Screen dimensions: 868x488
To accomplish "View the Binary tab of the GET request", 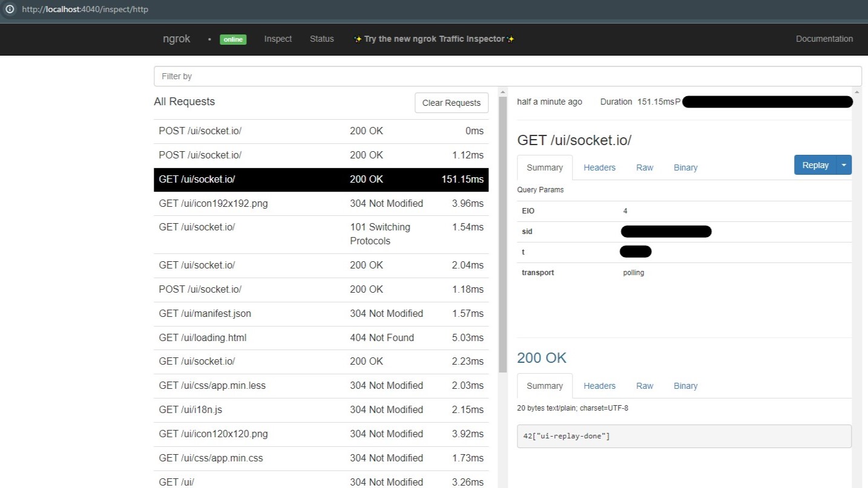I will 685,168.
